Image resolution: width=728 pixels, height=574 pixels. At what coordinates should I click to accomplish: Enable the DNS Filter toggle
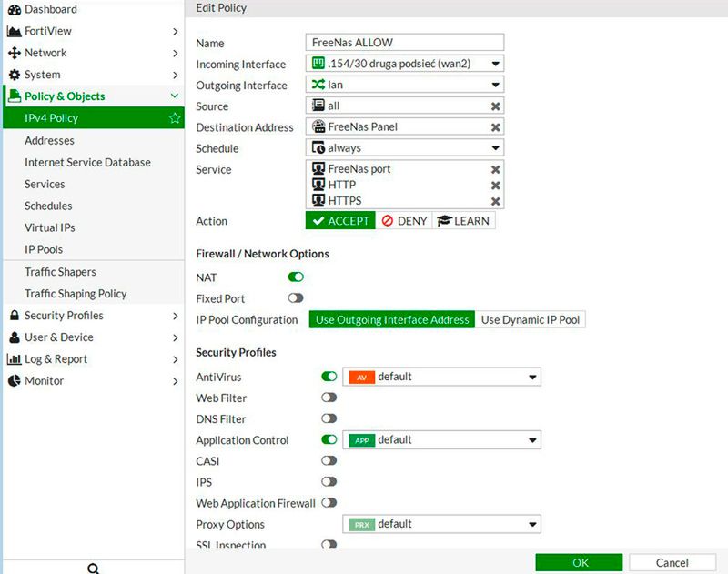(x=329, y=418)
